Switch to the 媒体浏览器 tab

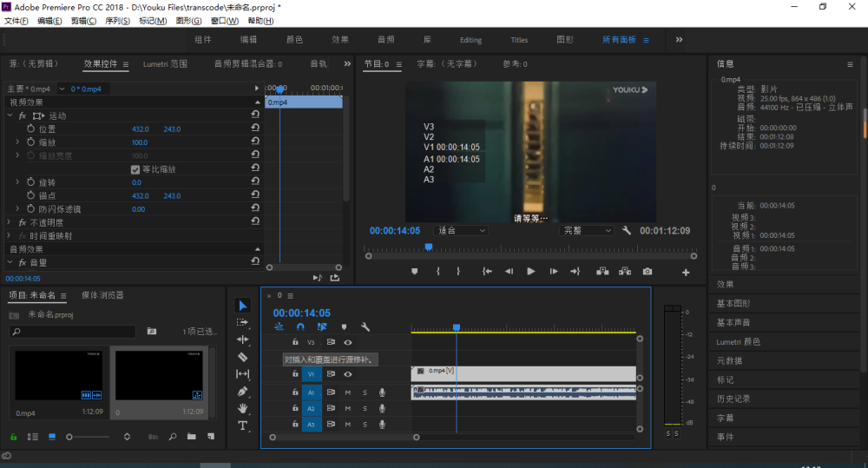(102, 295)
